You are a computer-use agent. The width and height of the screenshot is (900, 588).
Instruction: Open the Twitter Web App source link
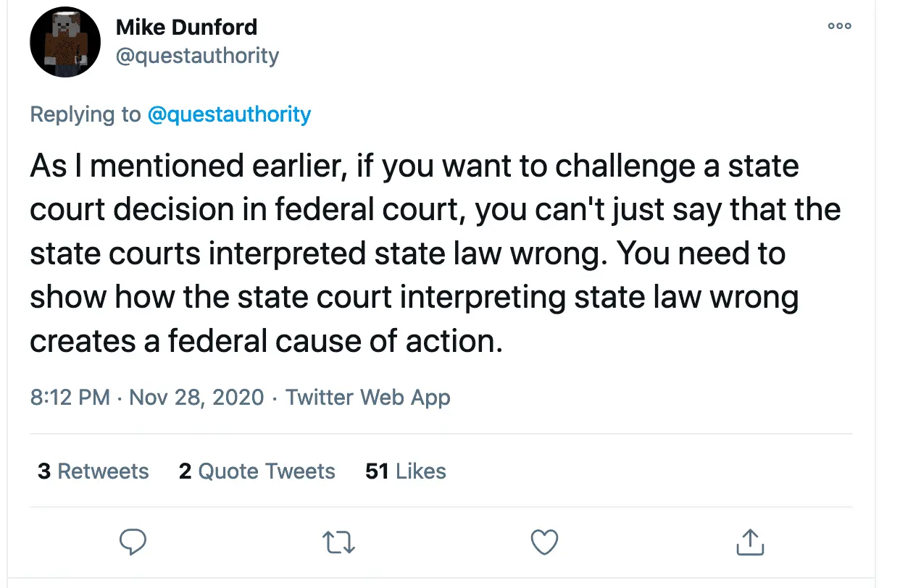click(x=367, y=397)
